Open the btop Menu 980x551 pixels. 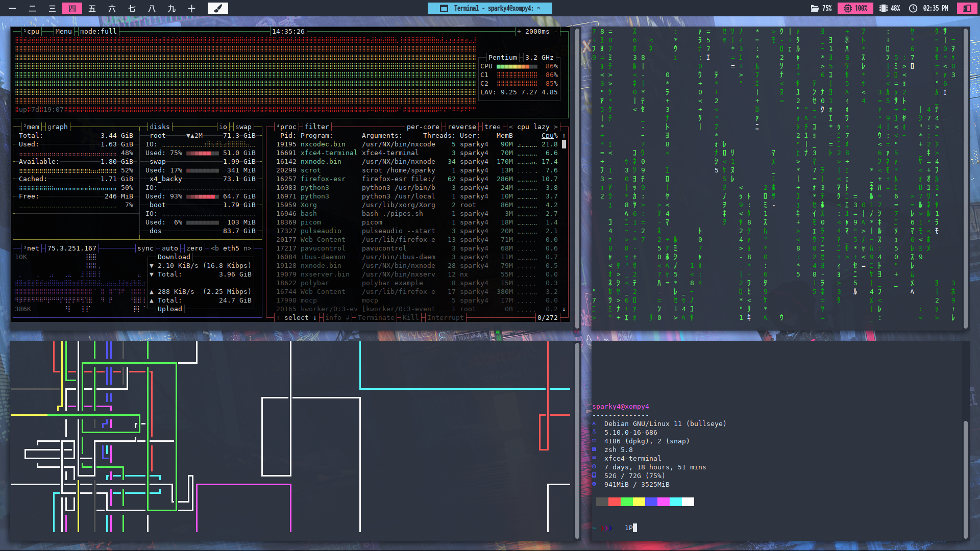click(x=63, y=31)
